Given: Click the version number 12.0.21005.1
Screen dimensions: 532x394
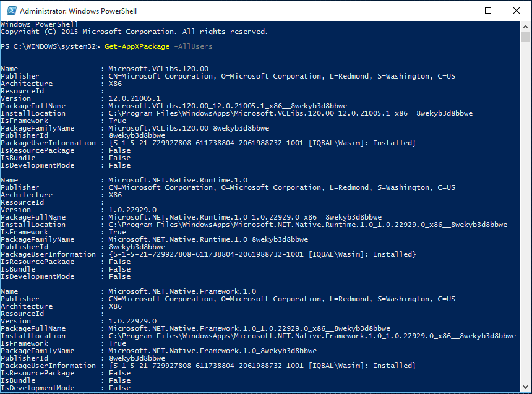Looking at the screenshot, I should (x=134, y=98).
